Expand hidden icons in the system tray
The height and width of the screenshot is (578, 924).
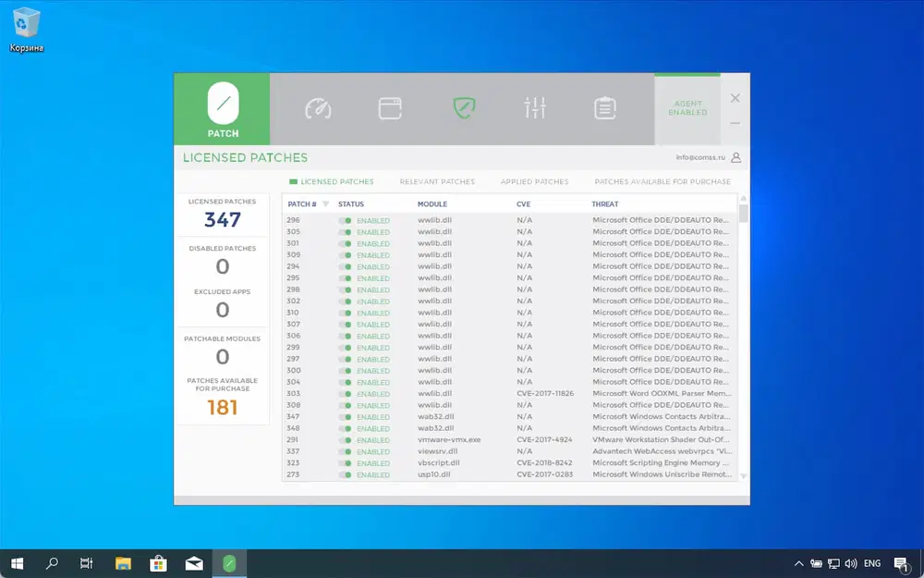pyautogui.click(x=798, y=562)
